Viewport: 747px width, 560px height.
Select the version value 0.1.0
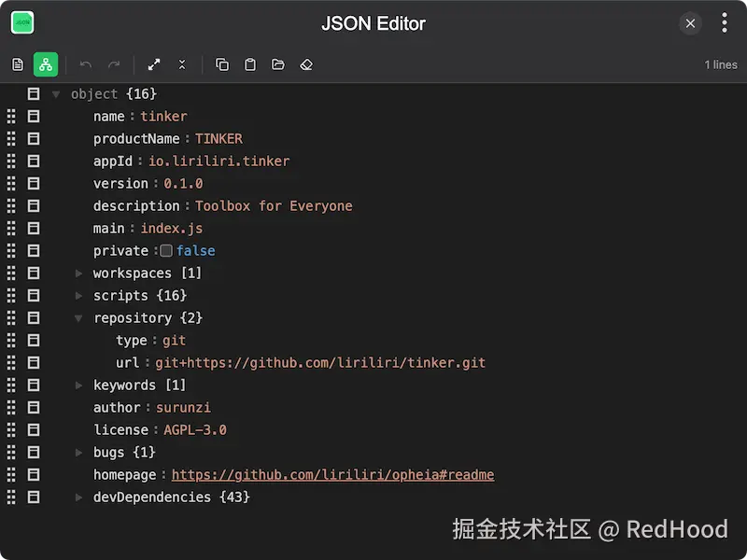click(183, 183)
